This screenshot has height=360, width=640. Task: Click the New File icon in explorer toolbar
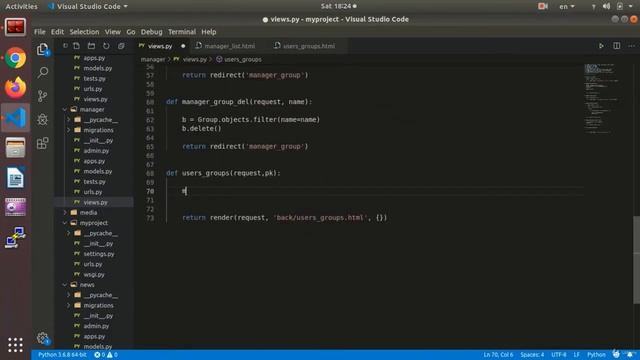76,46
